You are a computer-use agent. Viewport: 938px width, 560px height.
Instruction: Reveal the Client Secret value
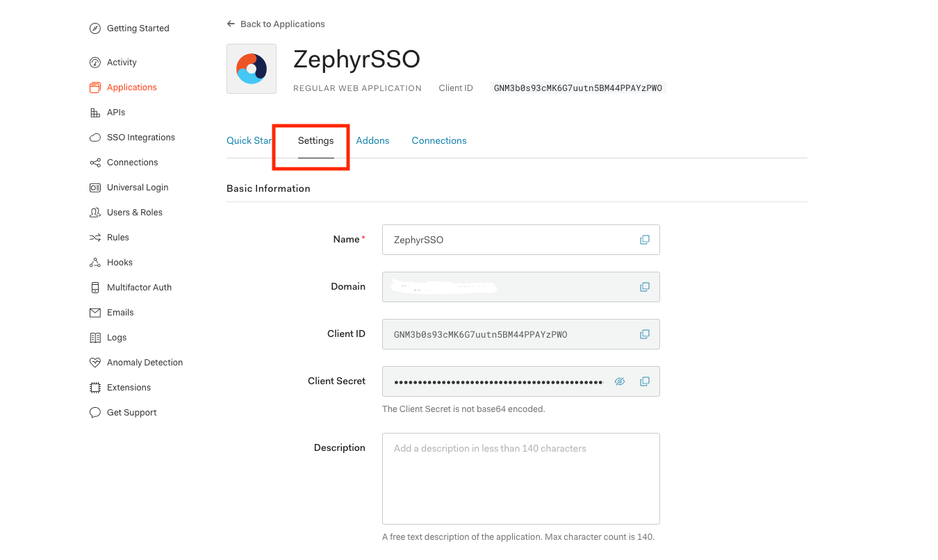coord(620,381)
